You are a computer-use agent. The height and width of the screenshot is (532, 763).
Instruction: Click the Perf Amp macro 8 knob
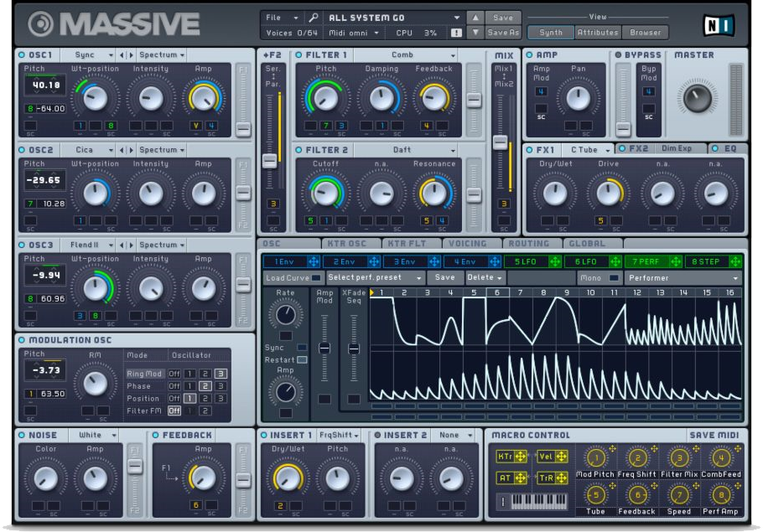click(721, 495)
